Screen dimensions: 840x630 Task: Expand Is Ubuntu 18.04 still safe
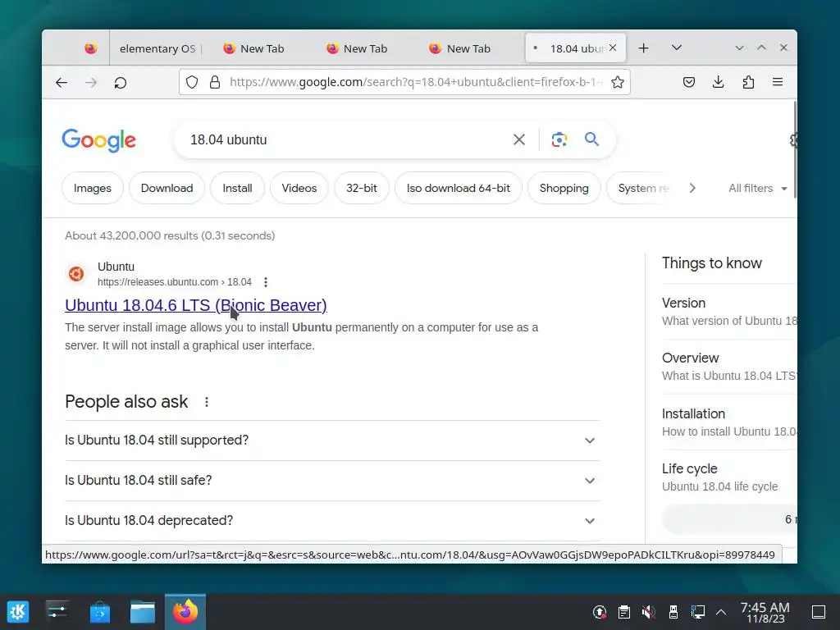click(332, 481)
